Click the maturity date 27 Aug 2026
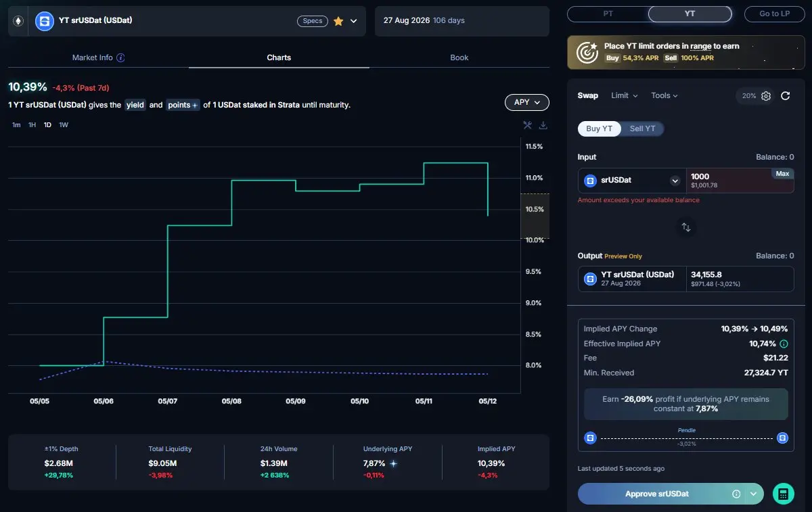The height and width of the screenshot is (512, 812). pyautogui.click(x=406, y=20)
